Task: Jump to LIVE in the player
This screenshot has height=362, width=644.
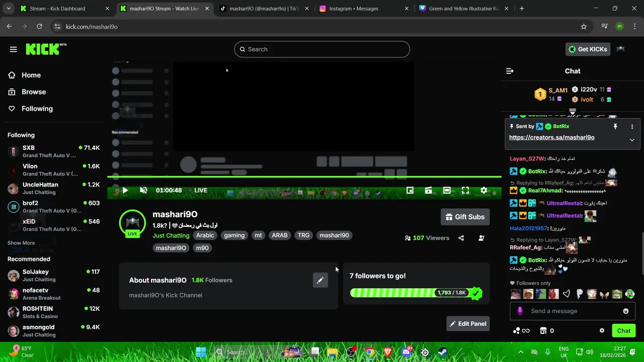Action: click(201, 190)
